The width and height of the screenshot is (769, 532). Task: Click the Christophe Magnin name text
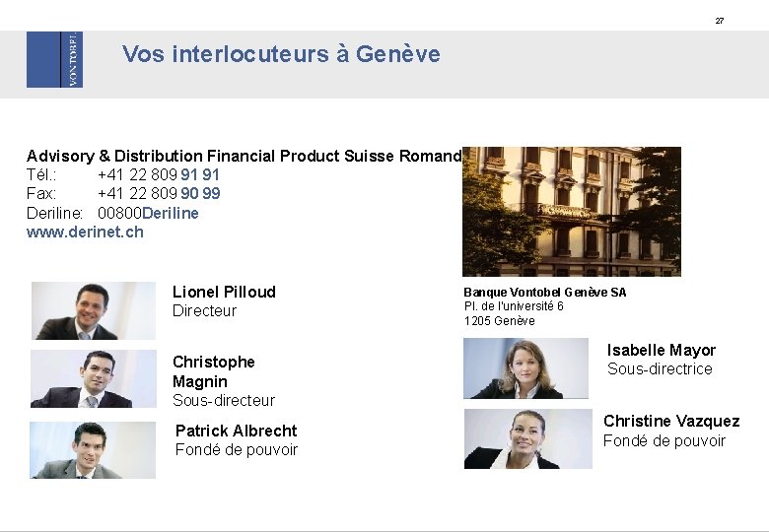(214, 371)
